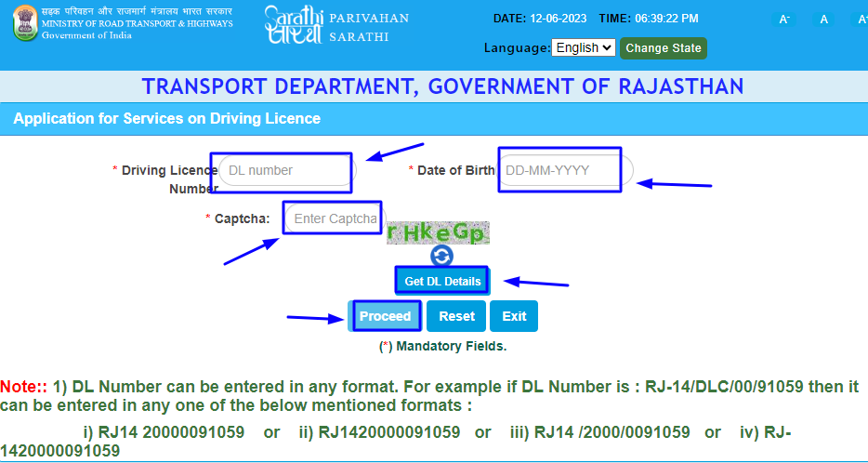Click the Application for Services on Driving Licence title
The image size is (868, 463).
(x=166, y=118)
